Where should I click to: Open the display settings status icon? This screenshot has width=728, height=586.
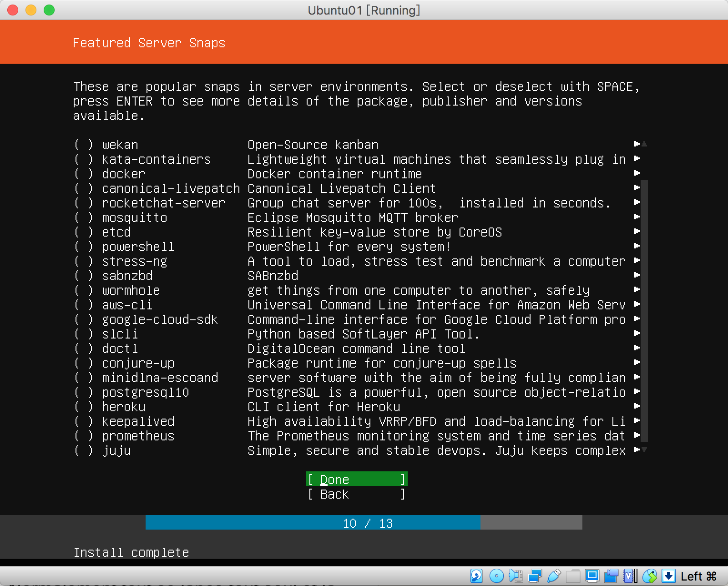592,576
